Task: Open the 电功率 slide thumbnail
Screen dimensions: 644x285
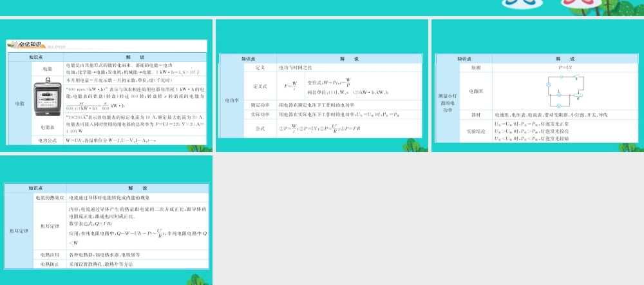Action: coord(321,86)
